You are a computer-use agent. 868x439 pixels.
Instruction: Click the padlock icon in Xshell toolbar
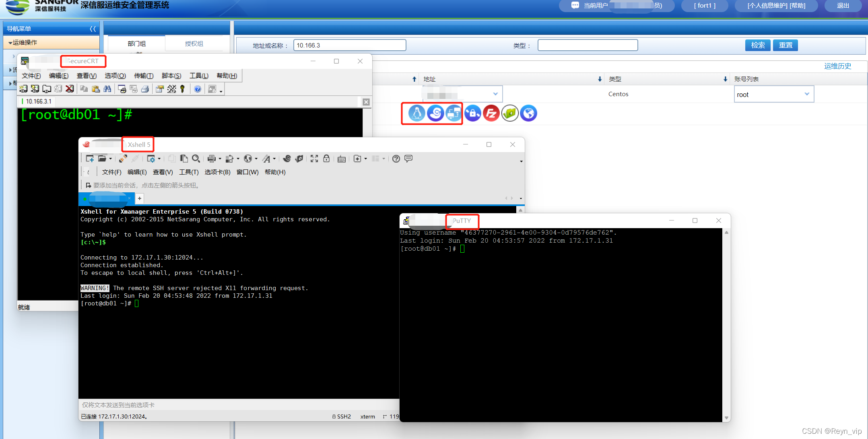[x=326, y=159]
